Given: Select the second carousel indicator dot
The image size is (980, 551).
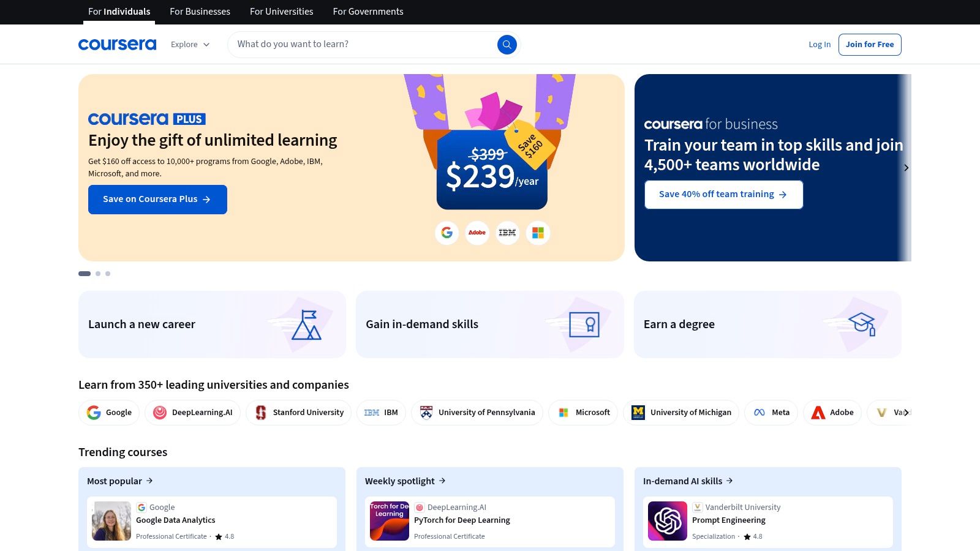Looking at the screenshot, I should (97, 274).
